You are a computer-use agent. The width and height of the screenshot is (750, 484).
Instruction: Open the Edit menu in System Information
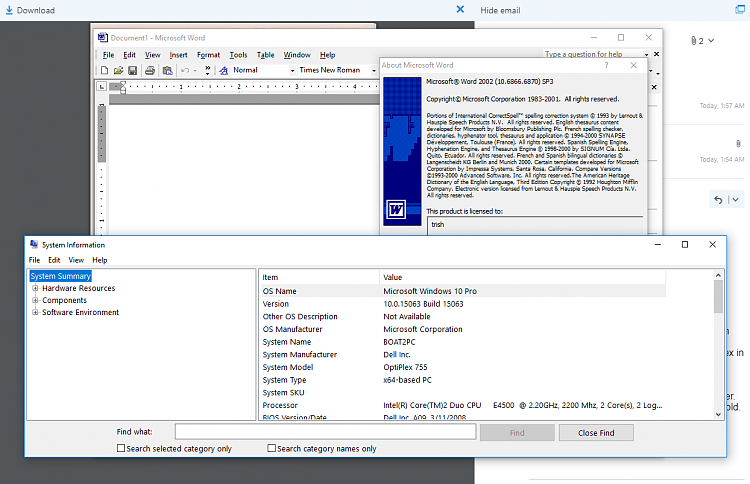point(54,260)
